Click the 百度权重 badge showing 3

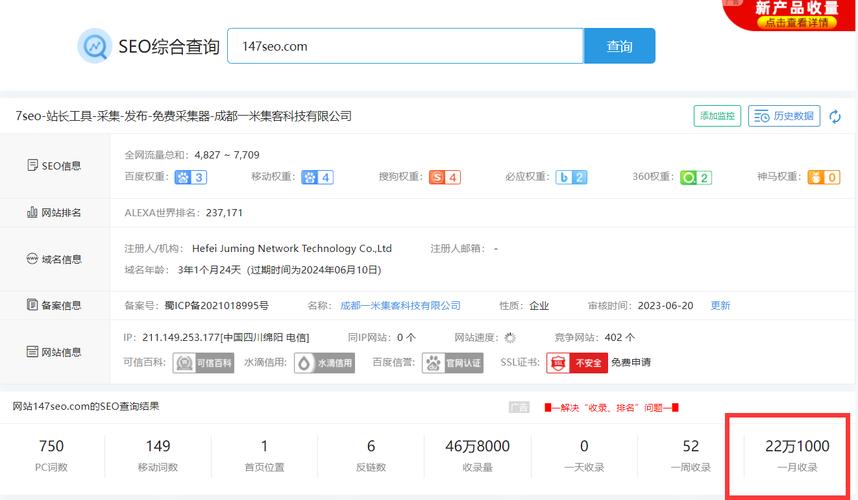[190, 177]
